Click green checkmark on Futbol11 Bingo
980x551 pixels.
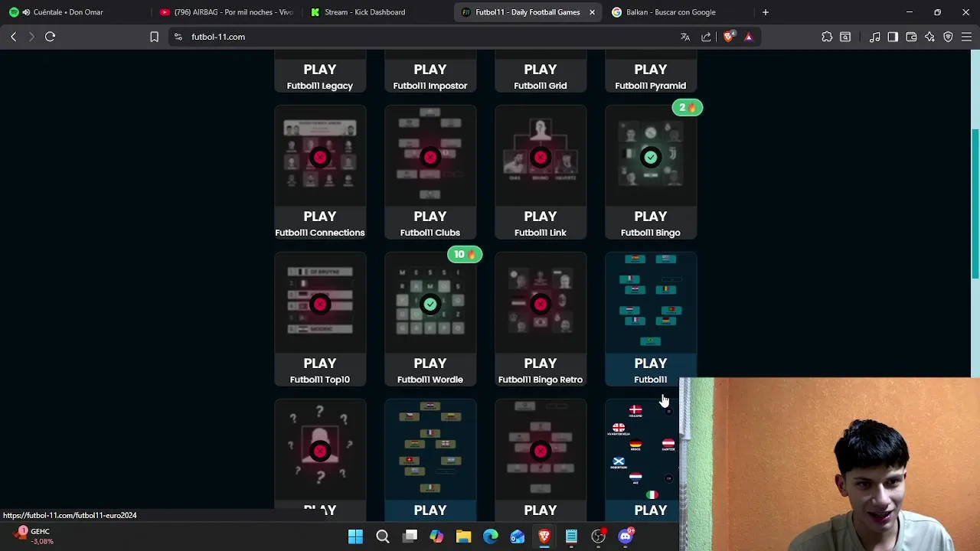[x=651, y=157]
